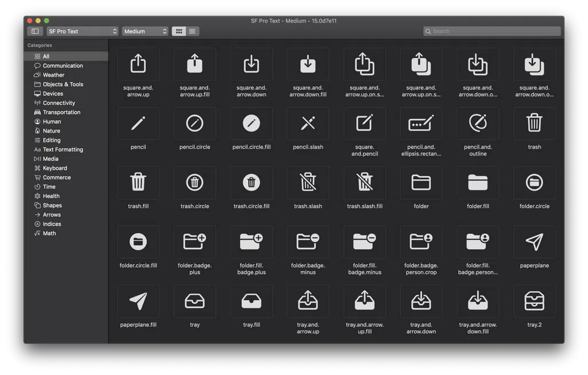Select the square.and.arrow.up symbol
The image size is (588, 375).
coord(138,64)
